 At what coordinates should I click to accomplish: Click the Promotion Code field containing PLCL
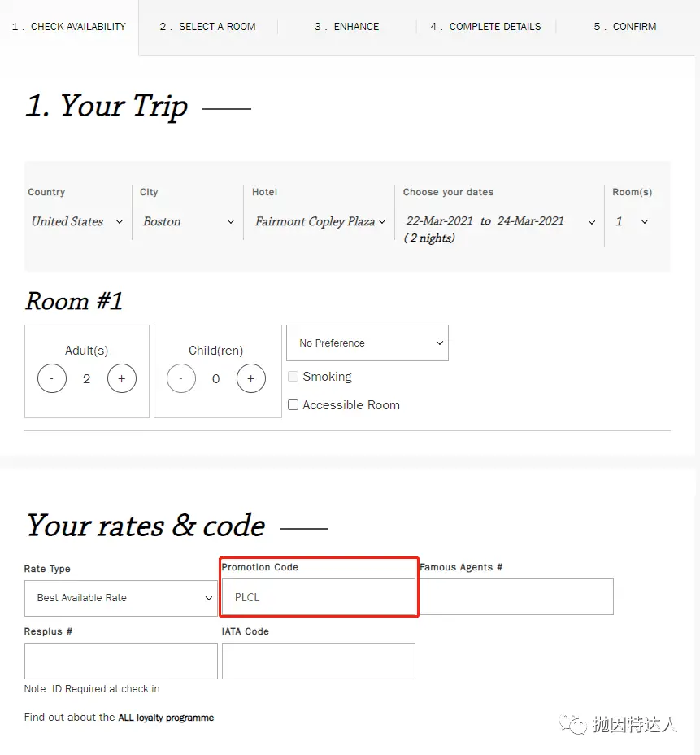[319, 597]
